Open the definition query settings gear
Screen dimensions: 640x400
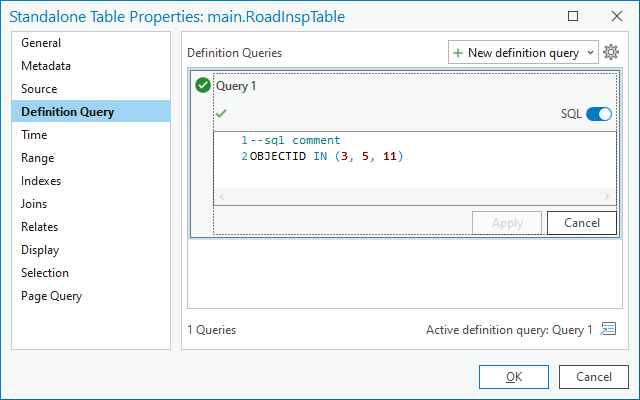(x=612, y=53)
